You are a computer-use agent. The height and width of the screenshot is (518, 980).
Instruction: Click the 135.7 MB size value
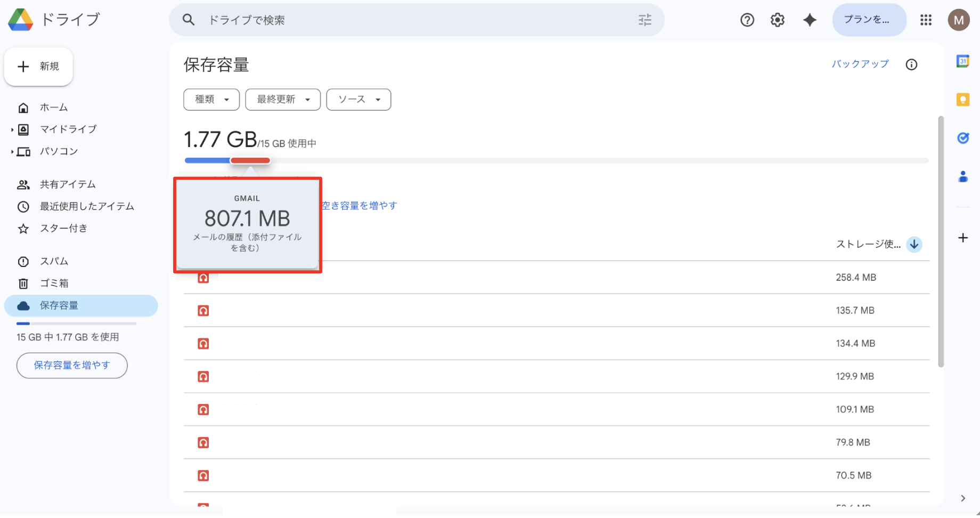[x=855, y=311]
